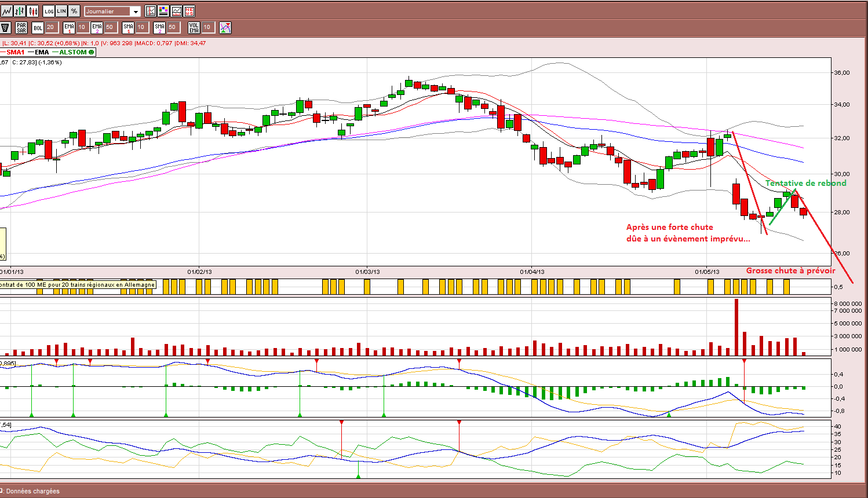
Task: Edit the SMA 1 period field
Action: 141,27
